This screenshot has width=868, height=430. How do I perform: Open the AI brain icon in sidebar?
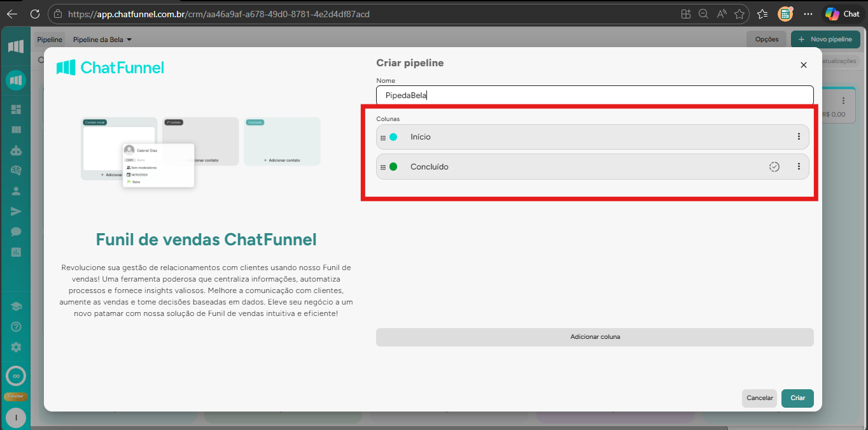click(16, 171)
